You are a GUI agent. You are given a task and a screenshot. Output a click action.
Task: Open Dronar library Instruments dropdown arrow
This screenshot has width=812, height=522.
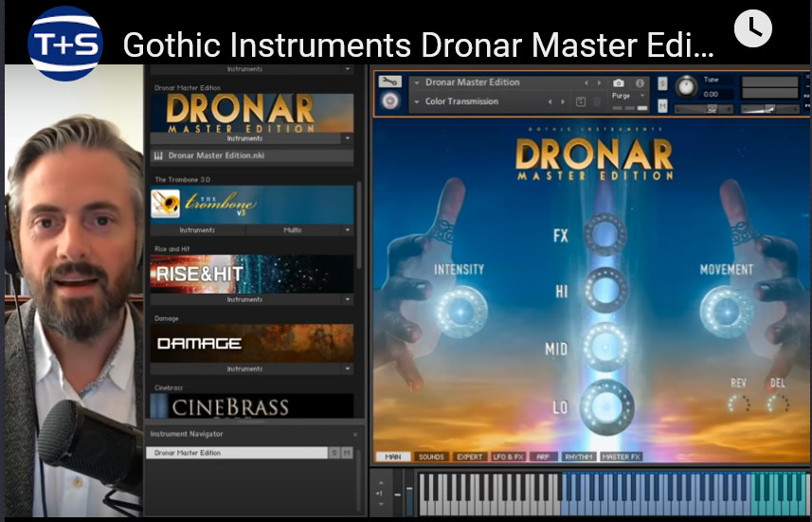point(348,138)
